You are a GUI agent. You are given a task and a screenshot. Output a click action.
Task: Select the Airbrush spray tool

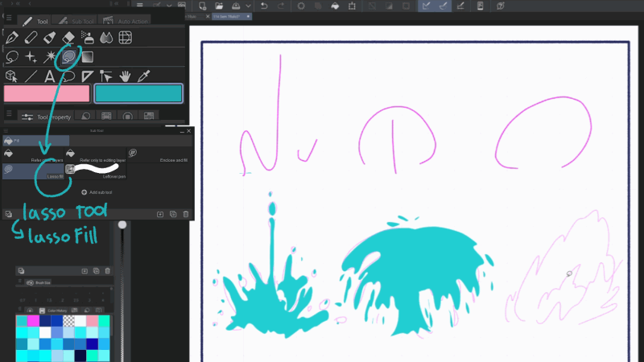(88, 38)
